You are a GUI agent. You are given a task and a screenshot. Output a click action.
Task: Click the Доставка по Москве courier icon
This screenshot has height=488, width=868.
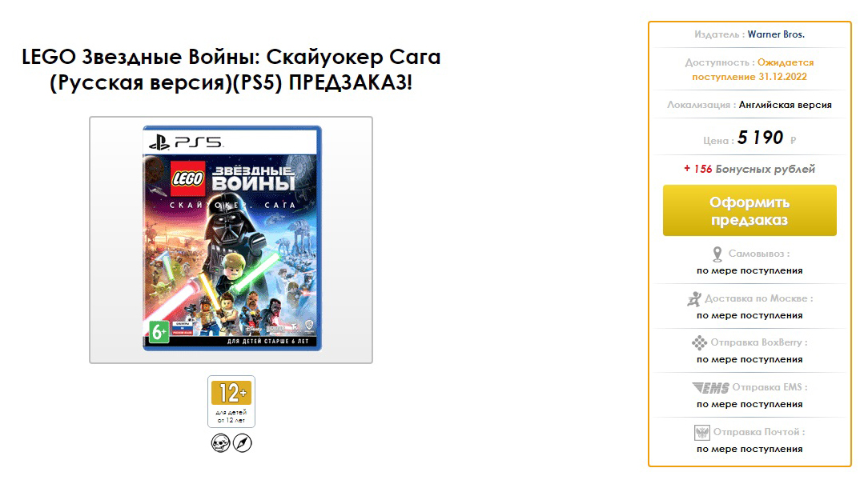pos(694,298)
